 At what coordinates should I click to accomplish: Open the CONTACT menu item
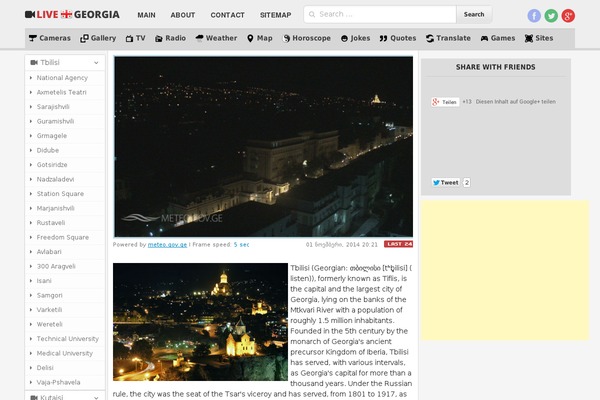coord(227,15)
